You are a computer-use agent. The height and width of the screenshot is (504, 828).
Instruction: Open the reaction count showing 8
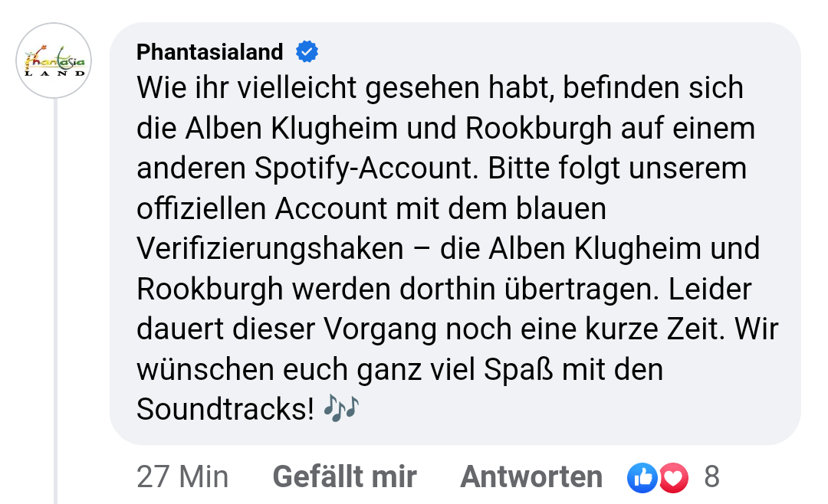click(711, 476)
